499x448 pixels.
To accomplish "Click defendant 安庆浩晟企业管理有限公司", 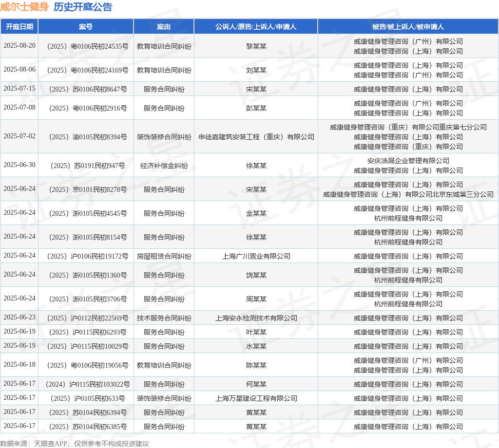I will (408, 161).
